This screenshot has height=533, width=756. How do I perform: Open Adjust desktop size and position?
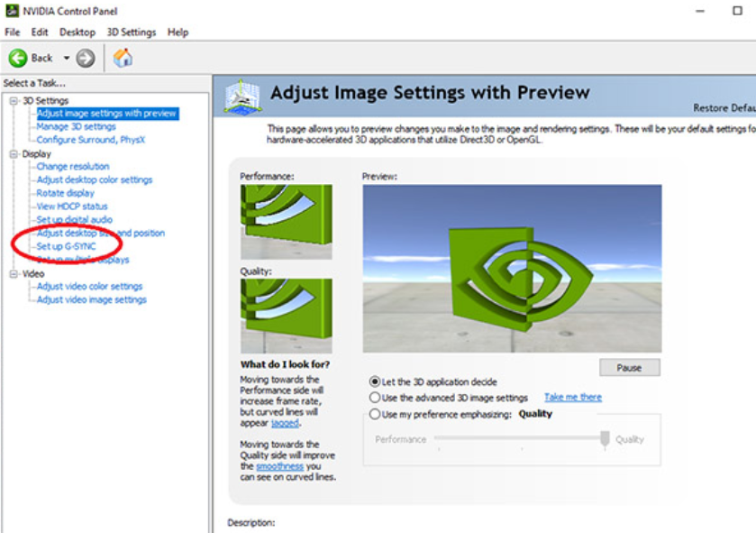point(101,233)
